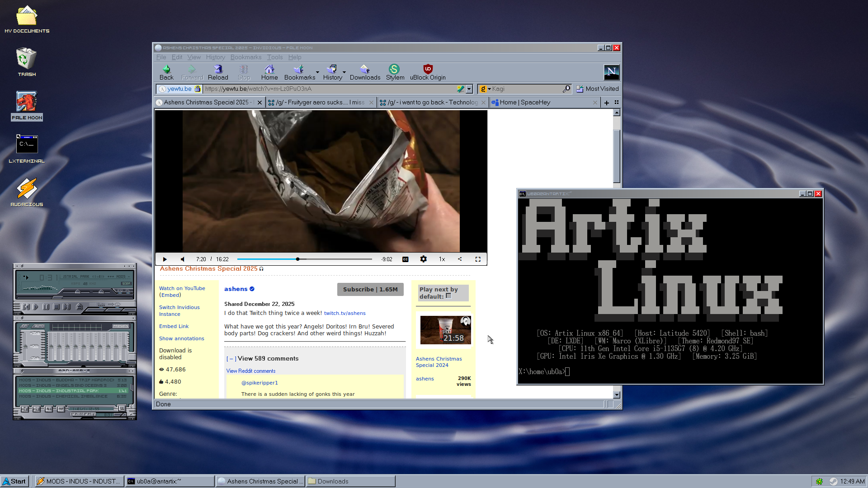Pause playback in the Audacious player
The height and width of the screenshot is (488, 868).
pyautogui.click(x=46, y=307)
